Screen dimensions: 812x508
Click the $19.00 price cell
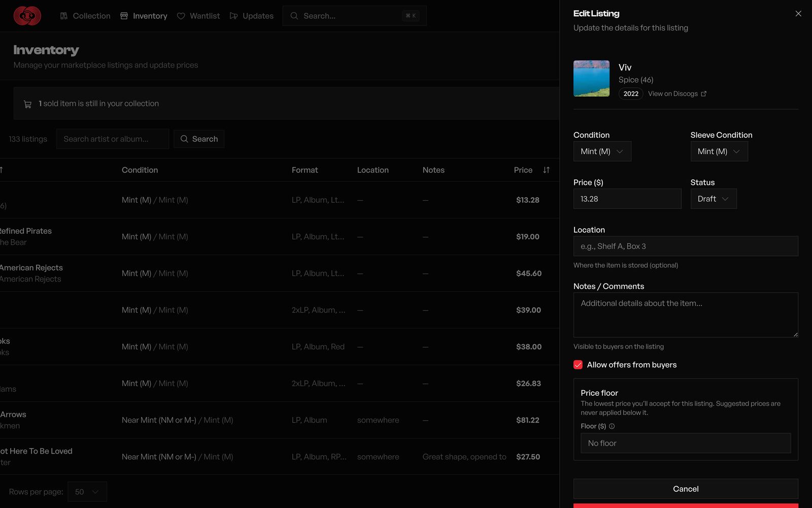click(528, 237)
